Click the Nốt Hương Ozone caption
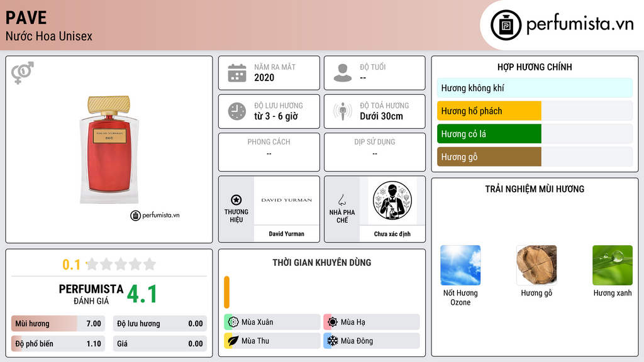Screen dimensions: 644x362 click(x=460, y=297)
